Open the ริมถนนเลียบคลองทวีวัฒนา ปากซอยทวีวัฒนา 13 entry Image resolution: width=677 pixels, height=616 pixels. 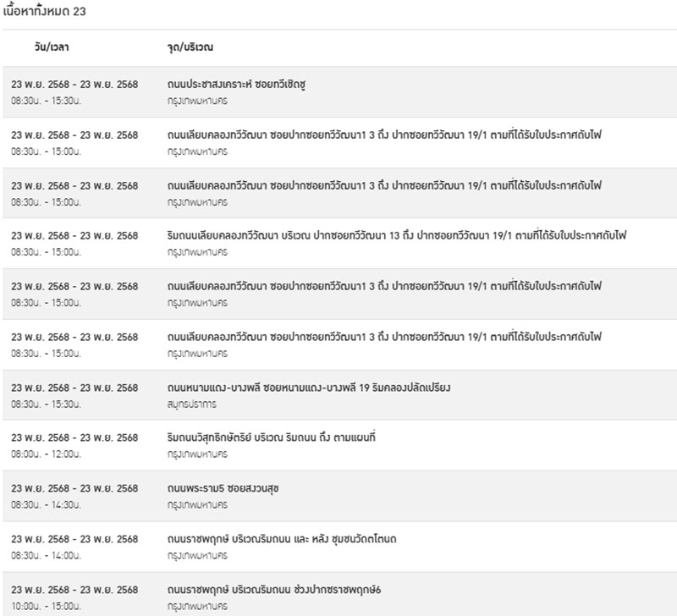(402, 235)
